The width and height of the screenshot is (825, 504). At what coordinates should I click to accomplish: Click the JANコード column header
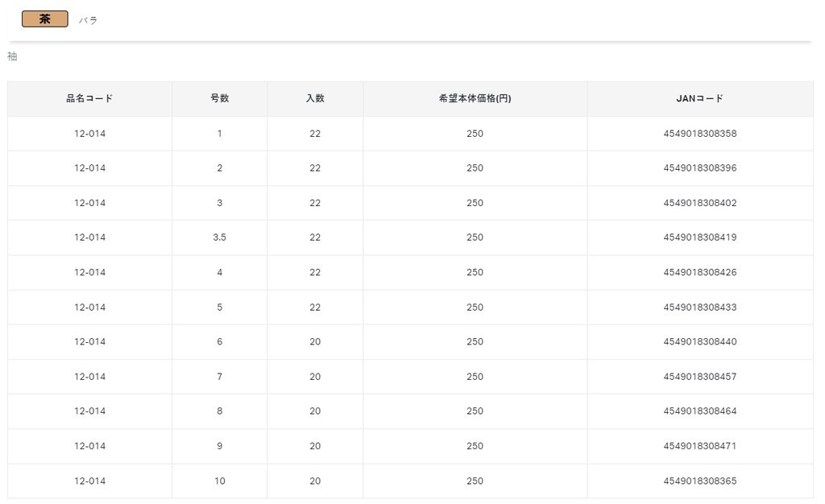pyautogui.click(x=699, y=98)
